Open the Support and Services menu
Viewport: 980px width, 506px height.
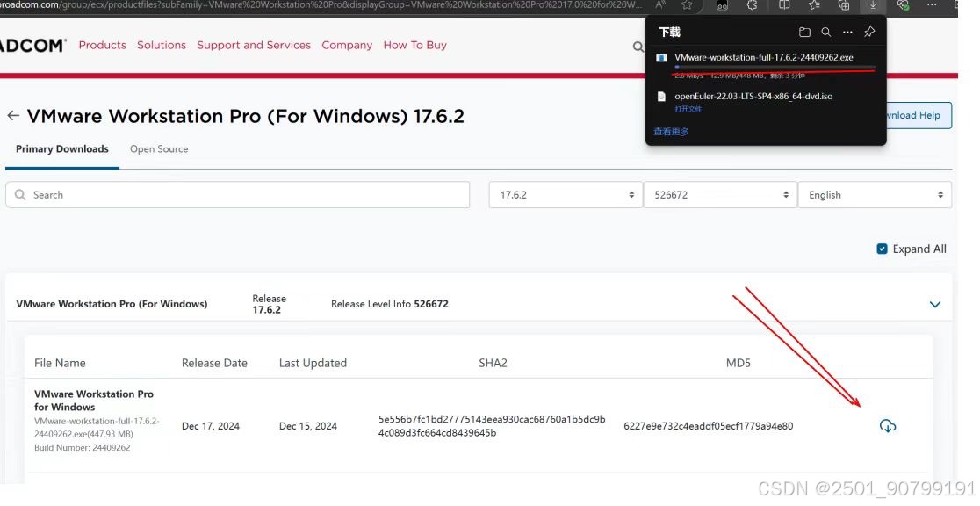[x=254, y=45]
